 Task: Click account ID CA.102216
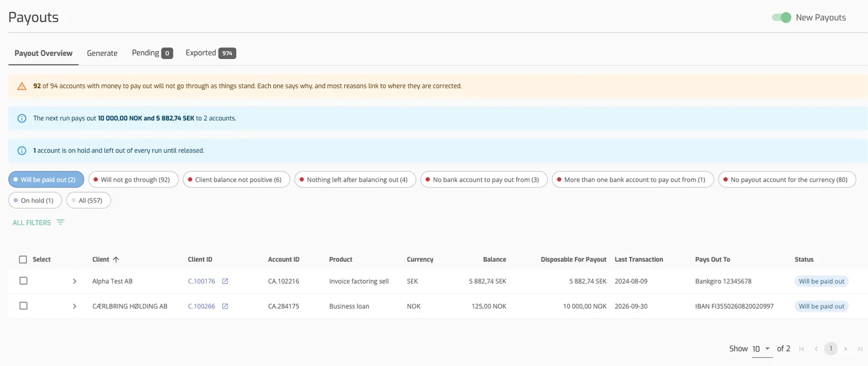284,281
